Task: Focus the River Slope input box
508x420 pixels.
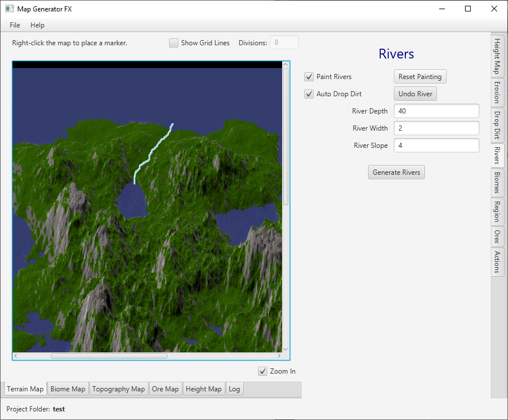Action: [x=436, y=146]
